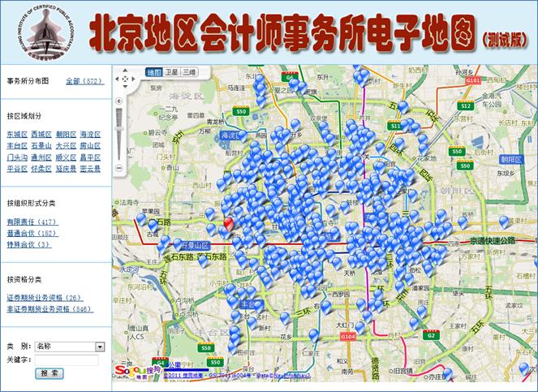Click the pan down arrow on map

pyautogui.click(x=124, y=88)
